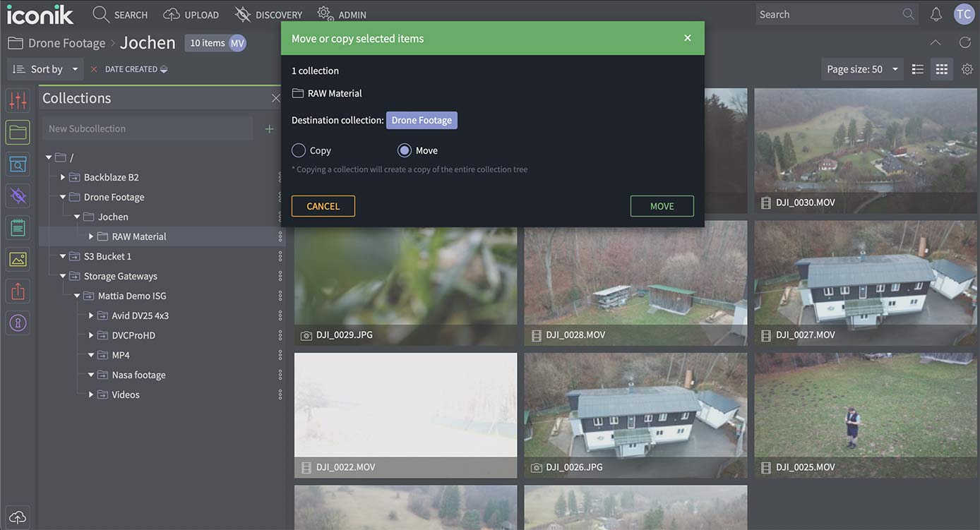Screen dimensions: 980x530
Task: Toggle Date Created sort direction
Action: [164, 69]
